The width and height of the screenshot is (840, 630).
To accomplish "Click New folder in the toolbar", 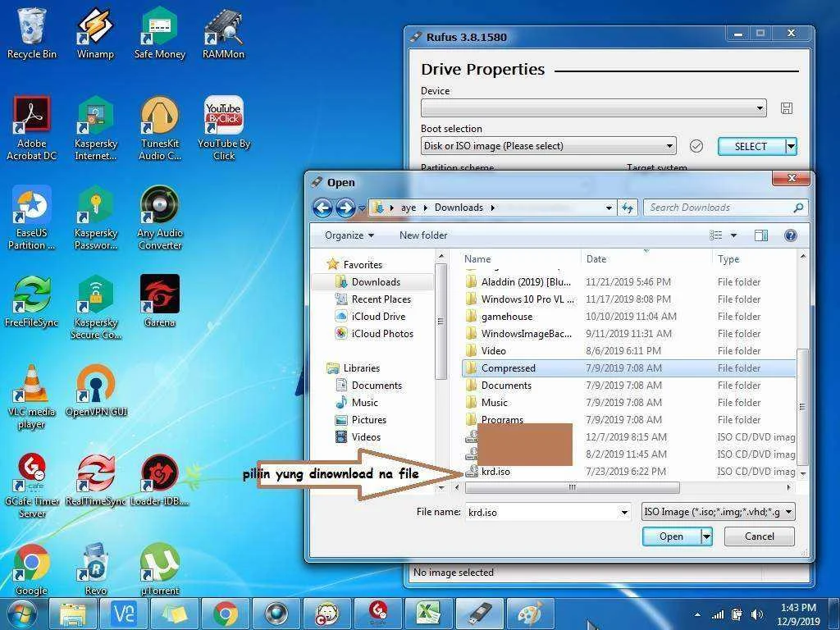I will click(x=423, y=235).
